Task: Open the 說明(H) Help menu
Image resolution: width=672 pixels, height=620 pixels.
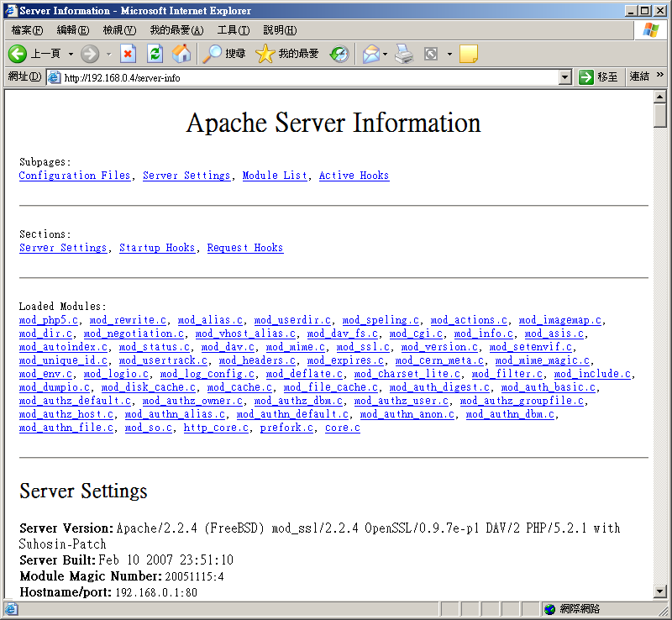Action: pyautogui.click(x=280, y=30)
